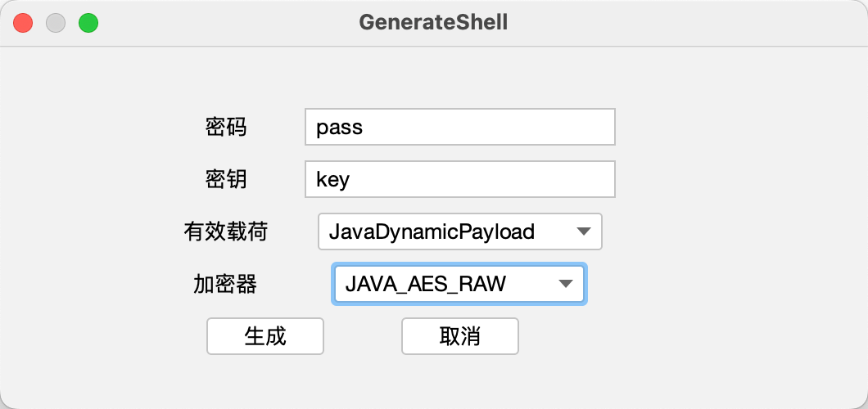Place cursor on the "pass" text
The height and width of the screenshot is (409, 868).
339,128
